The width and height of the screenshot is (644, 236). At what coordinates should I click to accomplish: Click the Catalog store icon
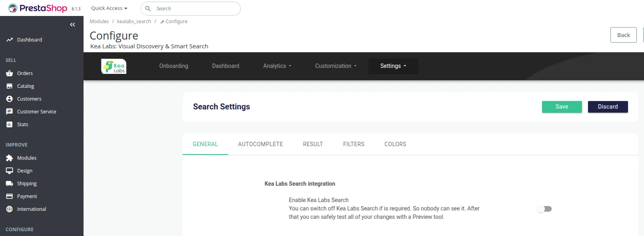(10, 86)
